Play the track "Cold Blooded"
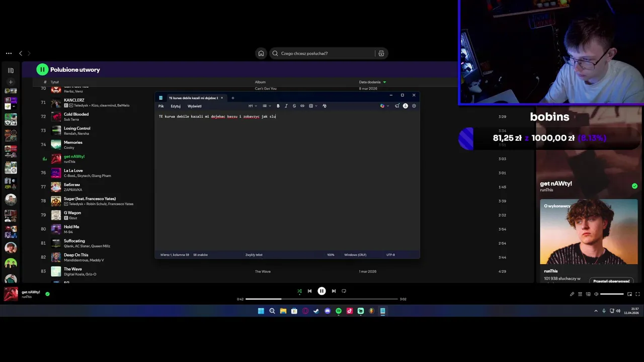Image resolution: width=644 pixels, height=362 pixels. point(76,114)
